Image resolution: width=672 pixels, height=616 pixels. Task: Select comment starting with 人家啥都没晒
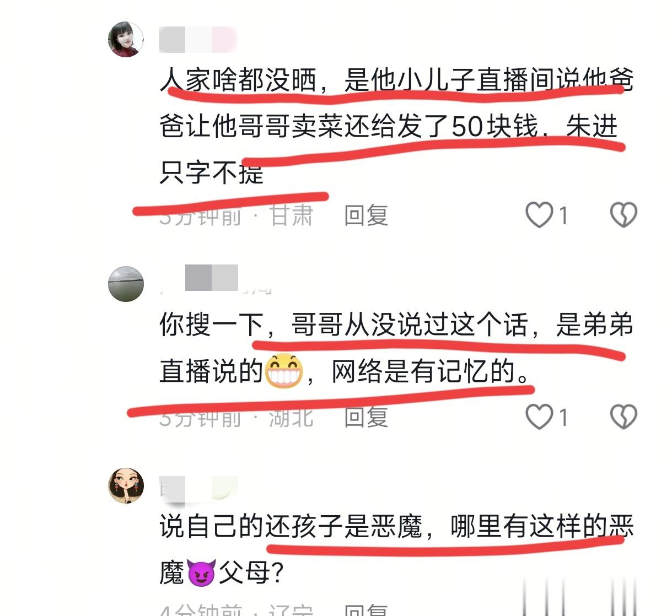point(396,126)
